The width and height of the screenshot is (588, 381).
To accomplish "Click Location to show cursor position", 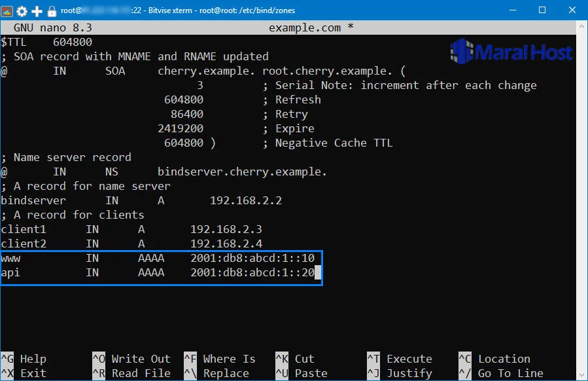I will [506, 359].
